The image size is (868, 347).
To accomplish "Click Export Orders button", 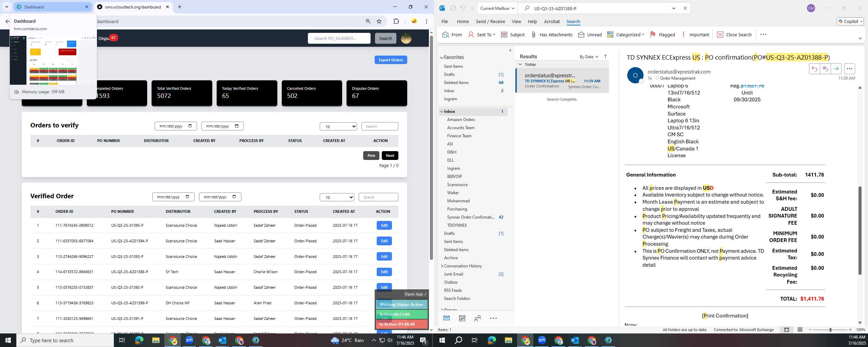I will 391,60.
